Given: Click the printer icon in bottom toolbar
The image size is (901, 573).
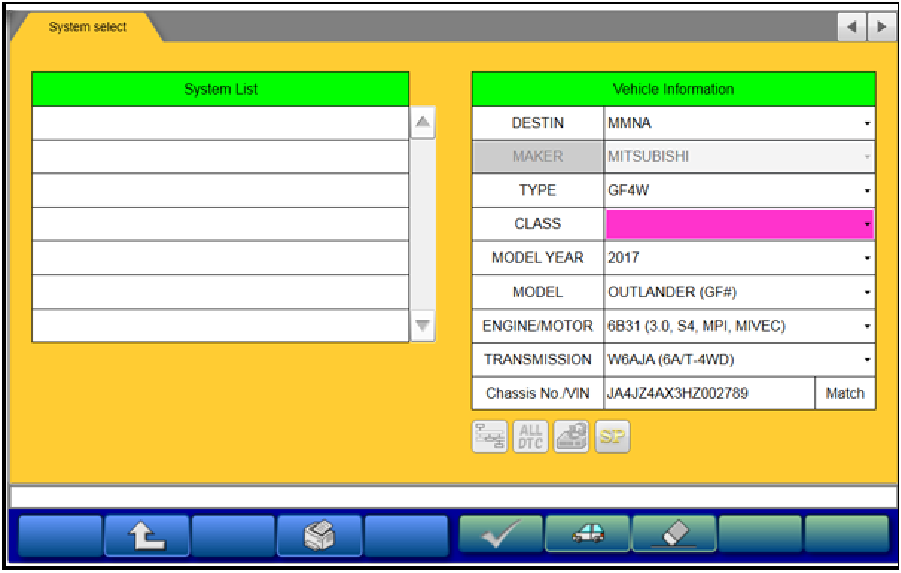Looking at the screenshot, I should tap(319, 535).
